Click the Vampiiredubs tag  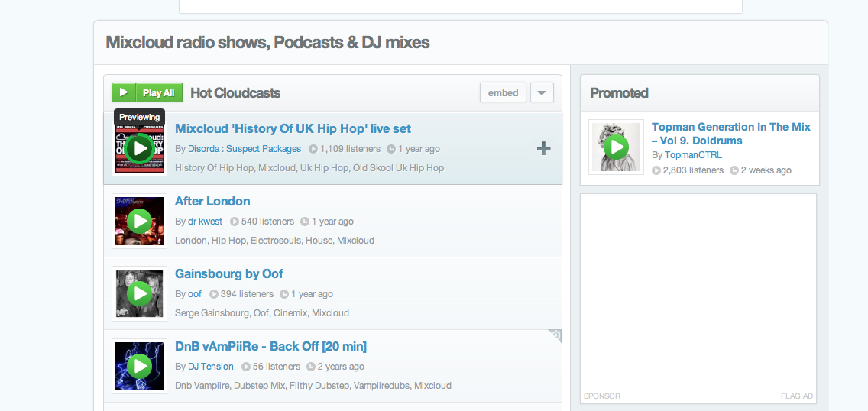tap(381, 386)
